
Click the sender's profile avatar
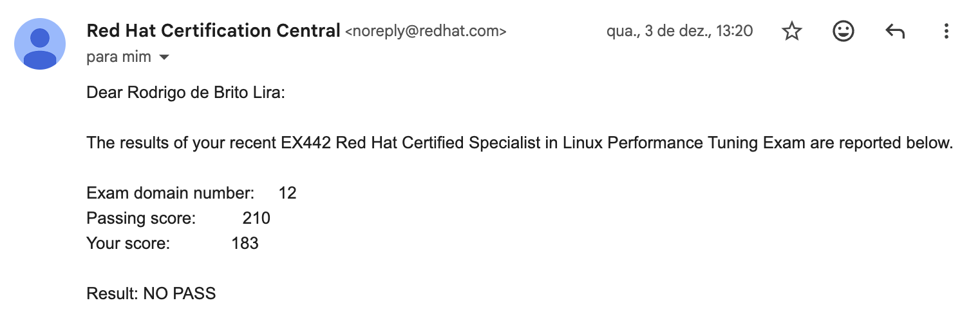pyautogui.click(x=40, y=44)
